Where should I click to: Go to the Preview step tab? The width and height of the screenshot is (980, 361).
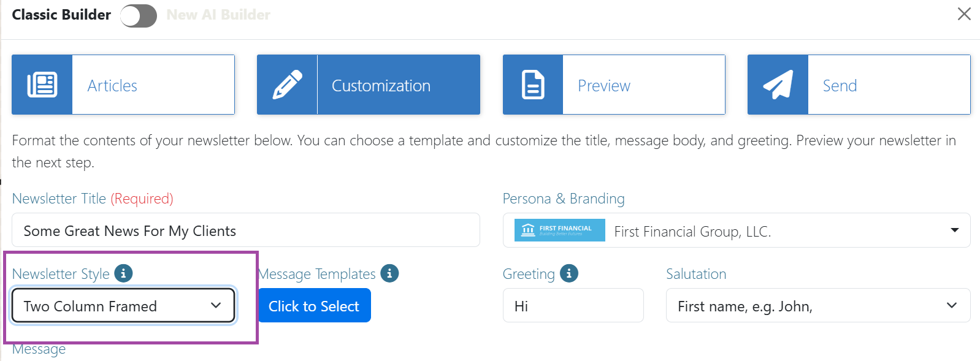[x=614, y=85]
